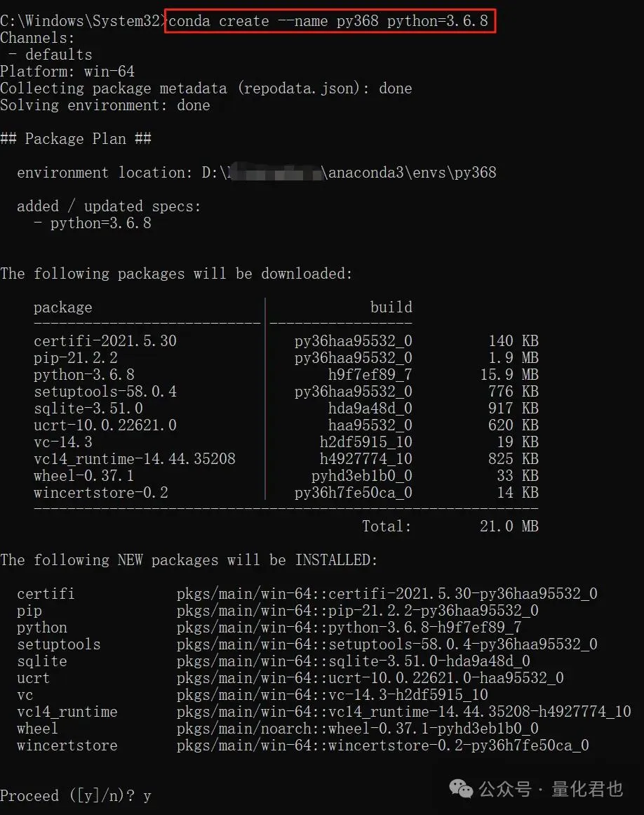This screenshot has width=644, height=815.
Task: Click the C:\Windows\System32 prompt path
Action: coord(81,21)
